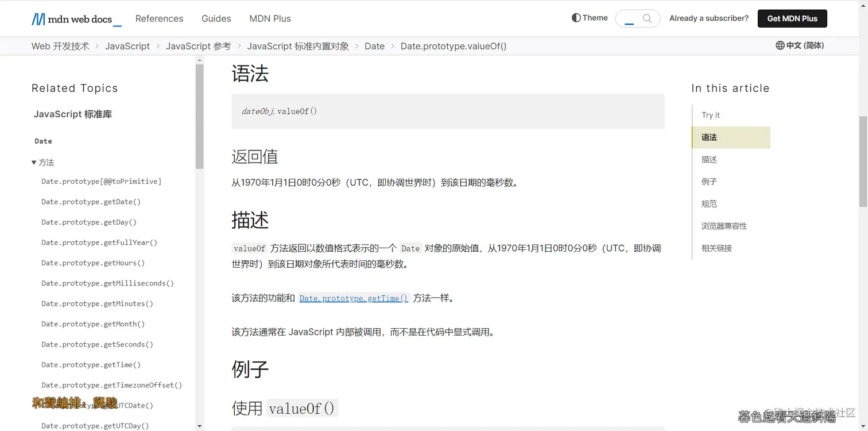
Task: Click the page vertical scrollbar thumb
Action: tap(863, 161)
